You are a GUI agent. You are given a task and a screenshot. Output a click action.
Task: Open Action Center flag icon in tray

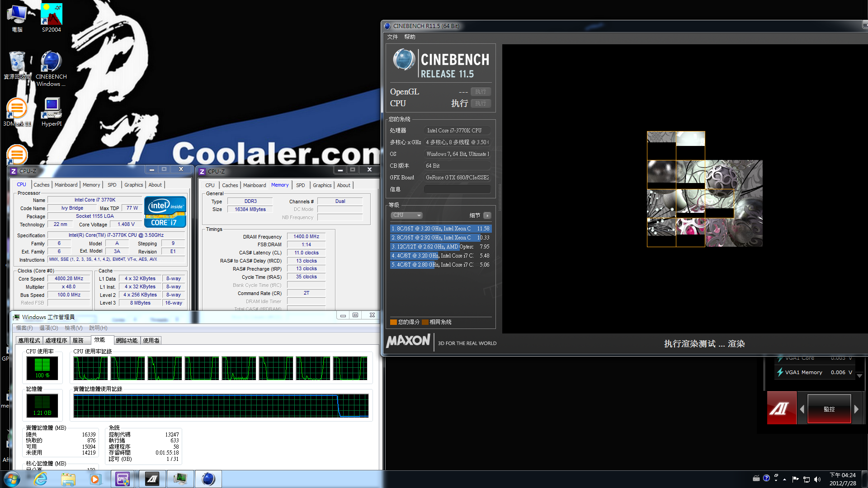tap(795, 479)
